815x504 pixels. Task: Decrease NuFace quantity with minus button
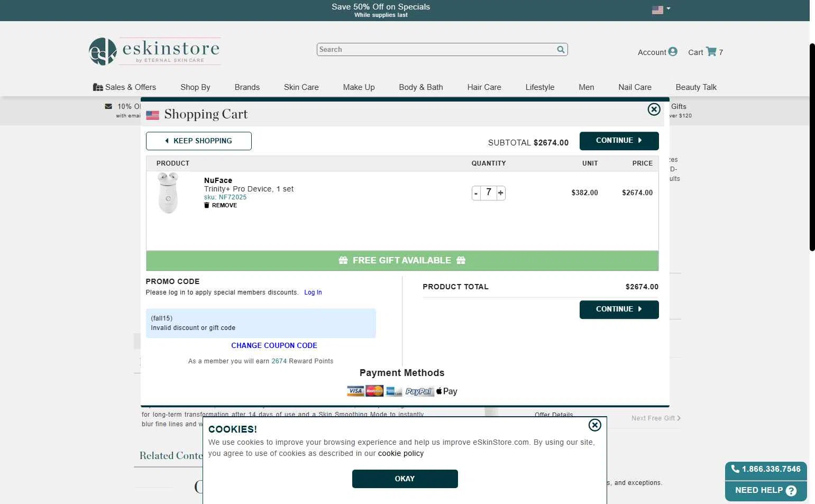[476, 193]
